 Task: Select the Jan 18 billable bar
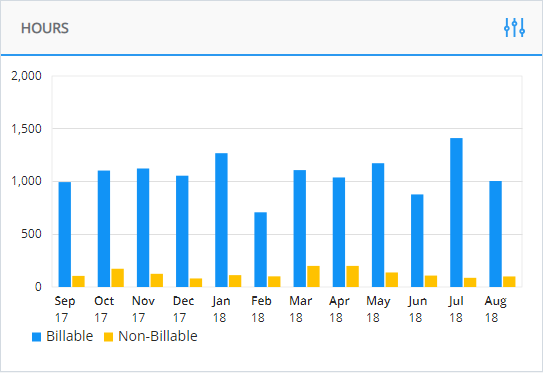click(x=221, y=220)
